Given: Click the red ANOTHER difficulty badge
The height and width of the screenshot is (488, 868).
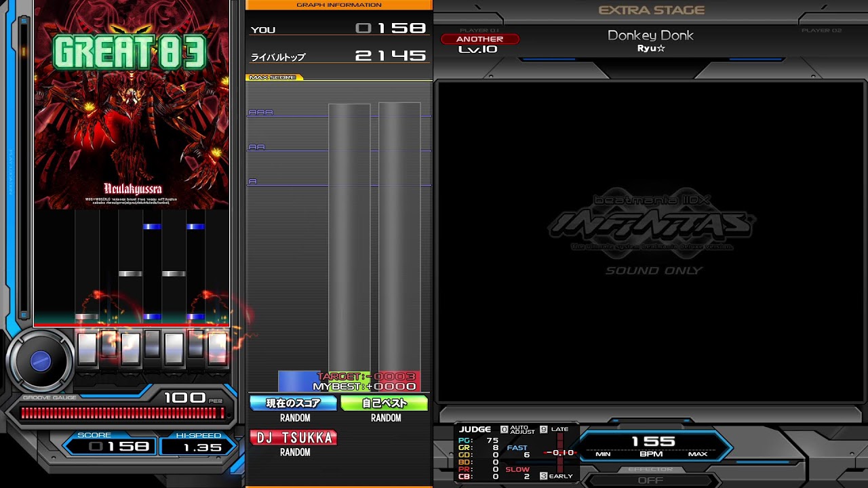Looking at the screenshot, I should click(479, 39).
